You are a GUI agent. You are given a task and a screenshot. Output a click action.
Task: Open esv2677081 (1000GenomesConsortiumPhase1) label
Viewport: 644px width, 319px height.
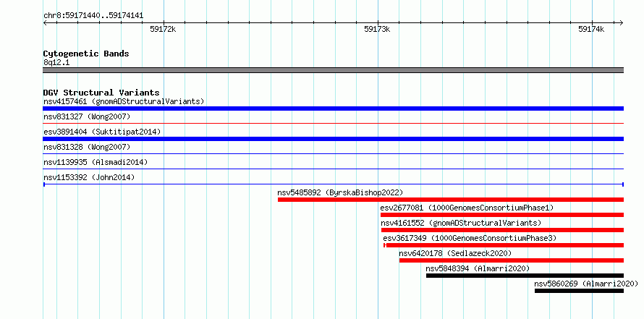tap(467, 208)
